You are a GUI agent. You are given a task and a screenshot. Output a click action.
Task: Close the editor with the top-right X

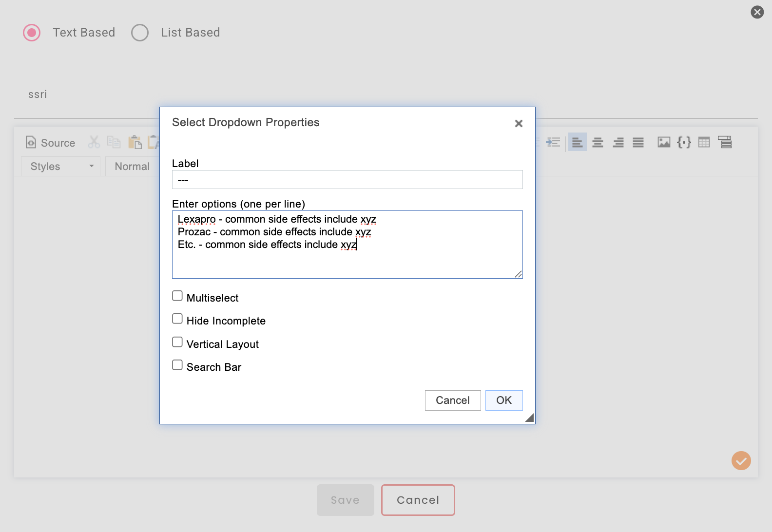click(x=757, y=12)
